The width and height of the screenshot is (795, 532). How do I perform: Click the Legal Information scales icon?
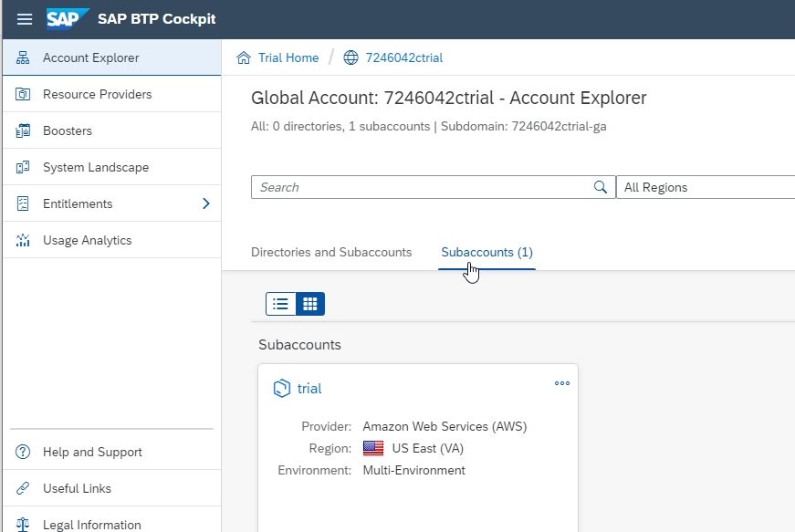[x=23, y=525]
